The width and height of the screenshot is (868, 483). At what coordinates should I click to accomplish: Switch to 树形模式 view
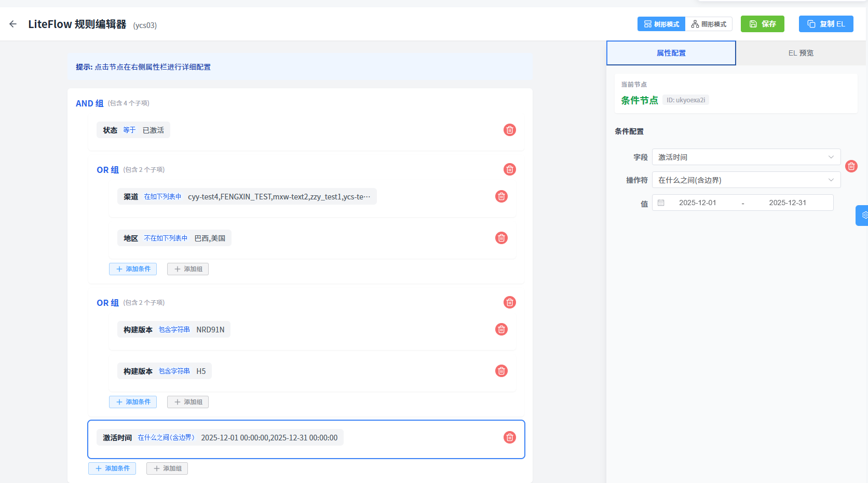(661, 24)
